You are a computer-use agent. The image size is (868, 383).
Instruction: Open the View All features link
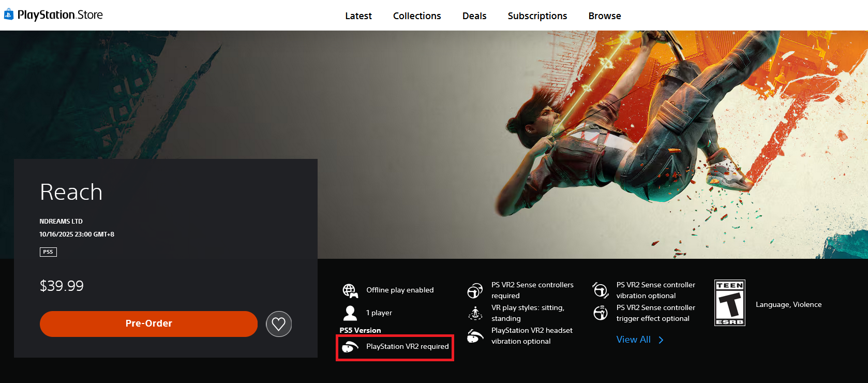[633, 340]
